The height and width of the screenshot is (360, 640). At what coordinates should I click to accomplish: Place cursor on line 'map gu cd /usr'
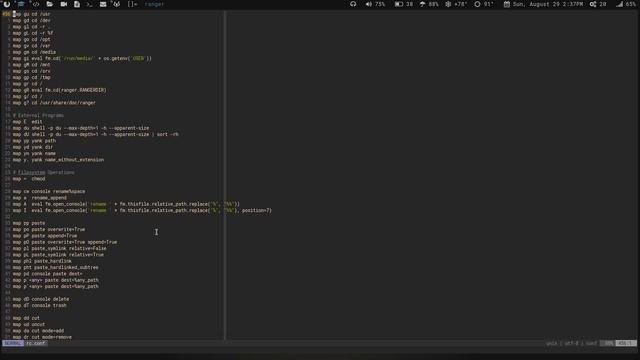[x=31, y=14]
